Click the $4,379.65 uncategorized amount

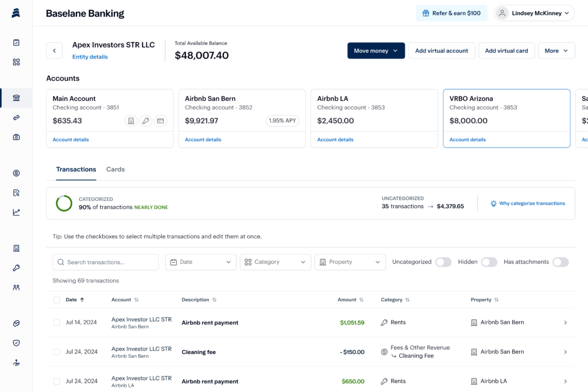(450, 206)
